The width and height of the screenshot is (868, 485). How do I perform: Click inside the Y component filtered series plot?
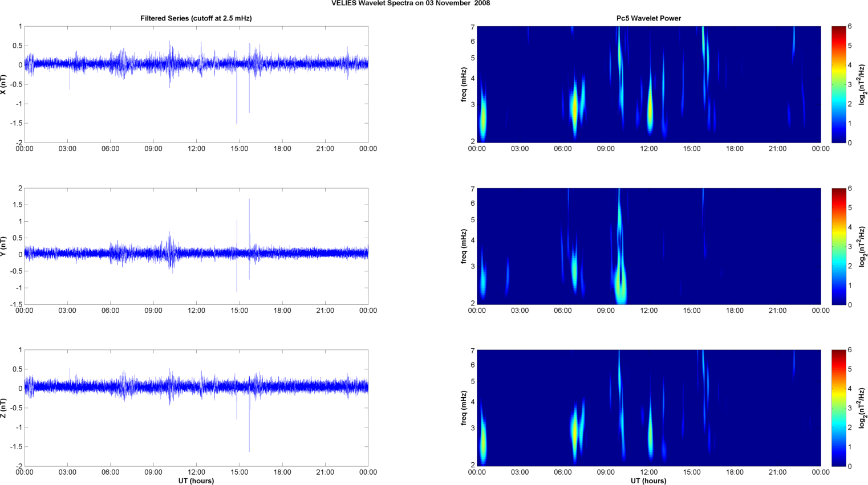coord(196,246)
